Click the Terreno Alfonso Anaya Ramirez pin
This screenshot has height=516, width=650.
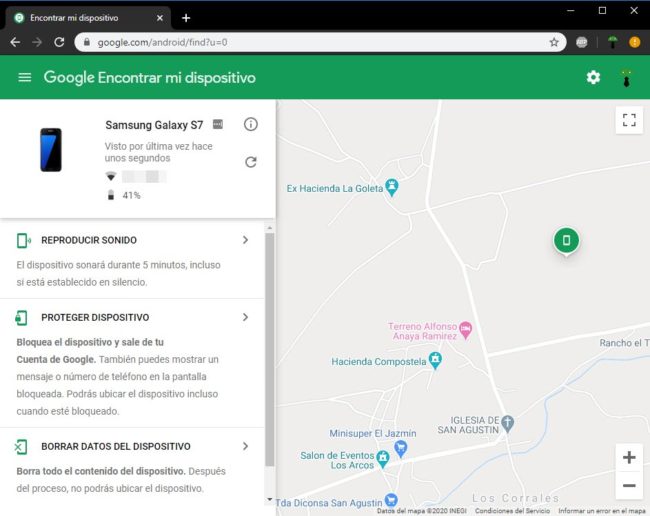tap(466, 330)
